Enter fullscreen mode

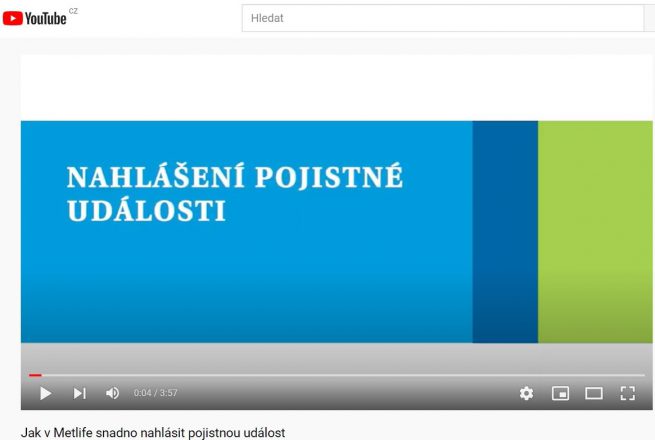(627, 393)
